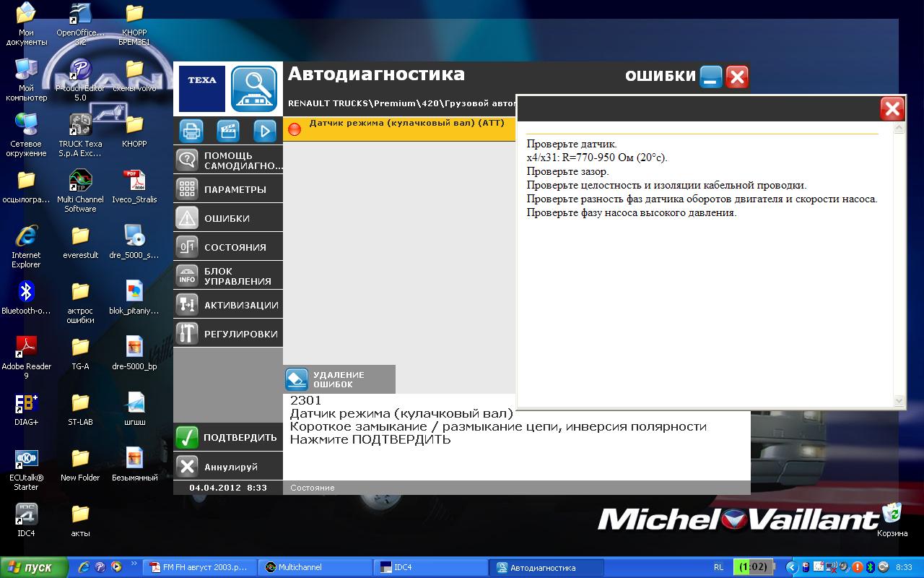Open dre-5000_bp image file

[134, 354]
